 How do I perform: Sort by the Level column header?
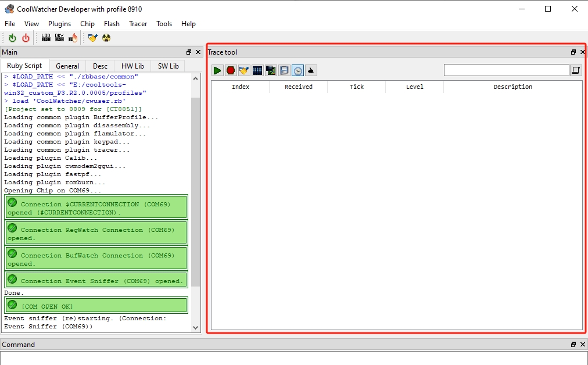click(x=415, y=87)
